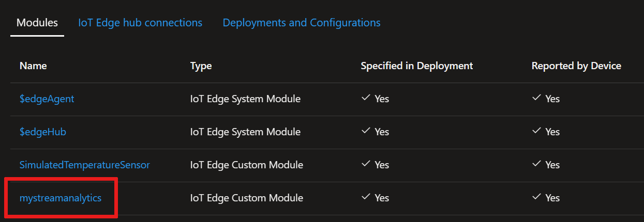Click $edgeHub Reported by Device checkmark

(536, 131)
